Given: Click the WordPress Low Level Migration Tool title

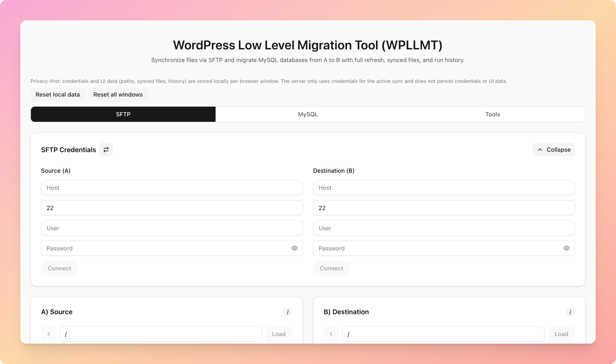Looking at the screenshot, I should point(308,45).
